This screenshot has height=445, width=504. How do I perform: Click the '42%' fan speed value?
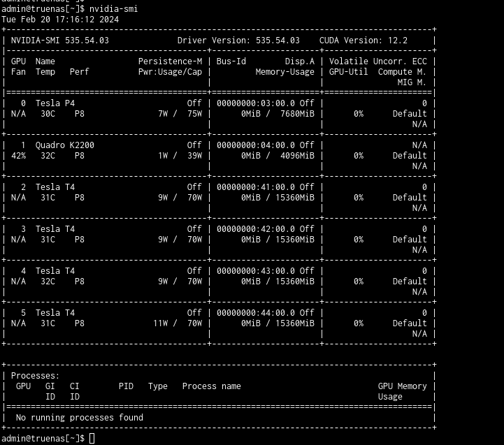[x=18, y=156]
